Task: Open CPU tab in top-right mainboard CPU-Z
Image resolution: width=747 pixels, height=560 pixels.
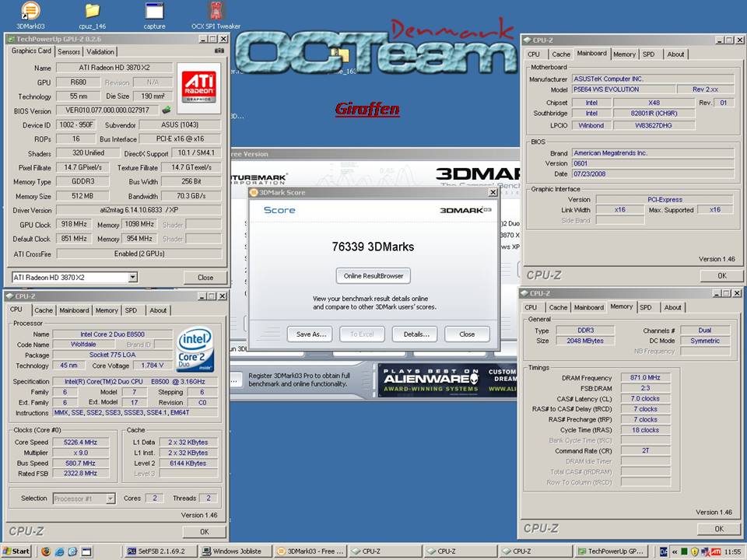Action: point(534,54)
